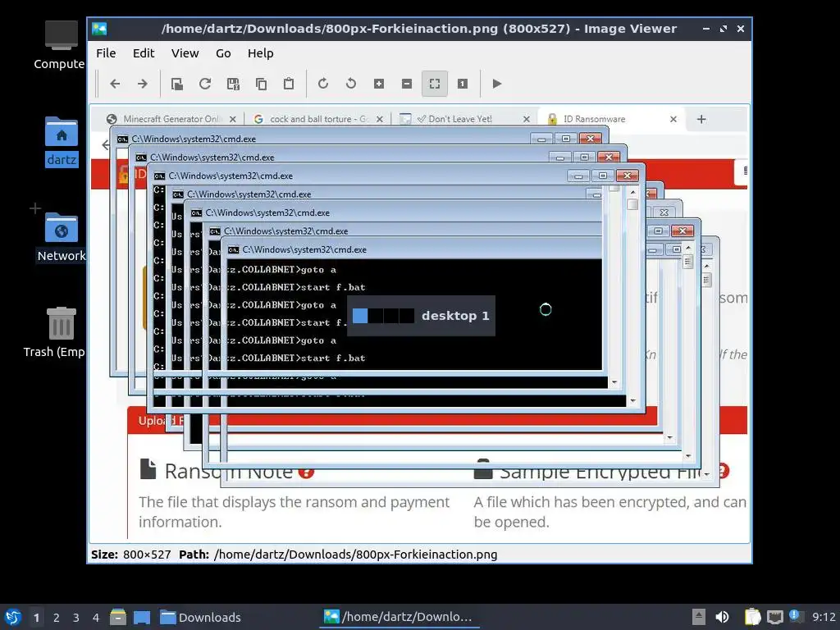Click the Image Viewer window title bar

point(419,29)
